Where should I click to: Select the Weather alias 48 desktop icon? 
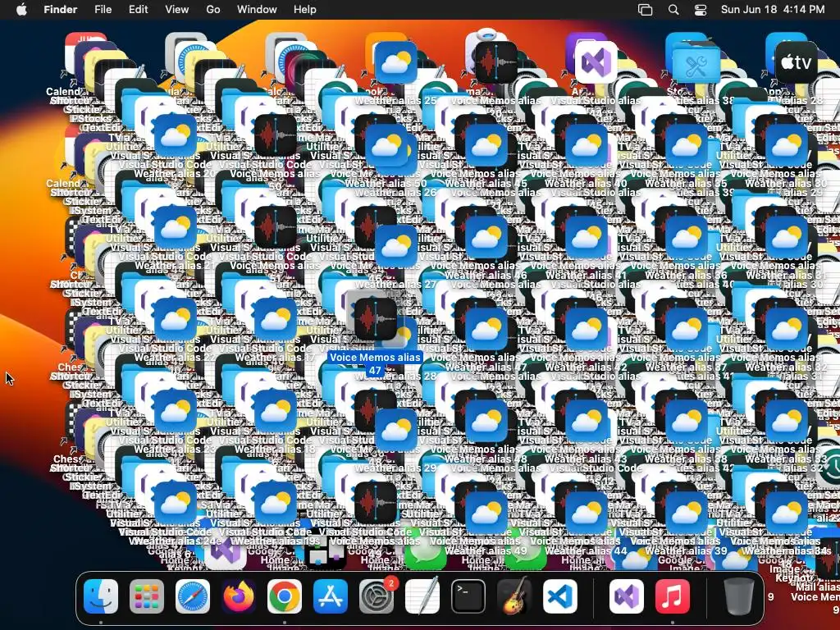pos(486,421)
